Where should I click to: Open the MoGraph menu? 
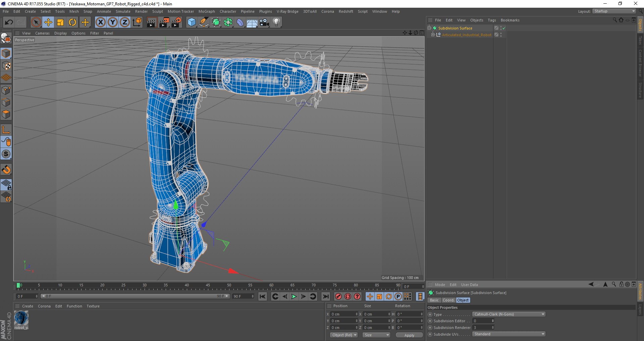(x=207, y=11)
